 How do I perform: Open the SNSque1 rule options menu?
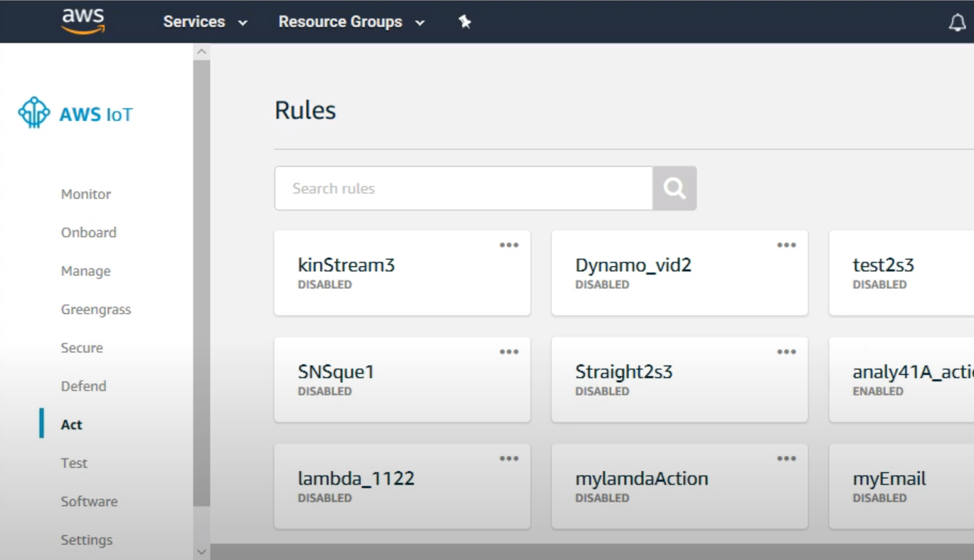[509, 352]
